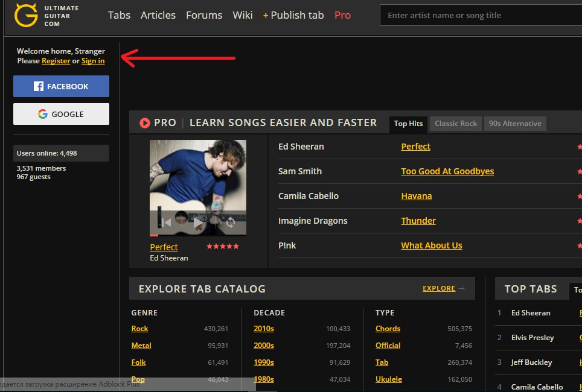Image resolution: width=582 pixels, height=392 pixels.
Task: Click the TOP TABS heading
Action: click(531, 289)
